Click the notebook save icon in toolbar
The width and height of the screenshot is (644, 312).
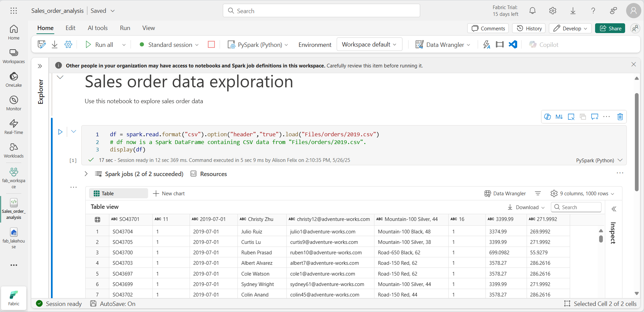point(41,45)
